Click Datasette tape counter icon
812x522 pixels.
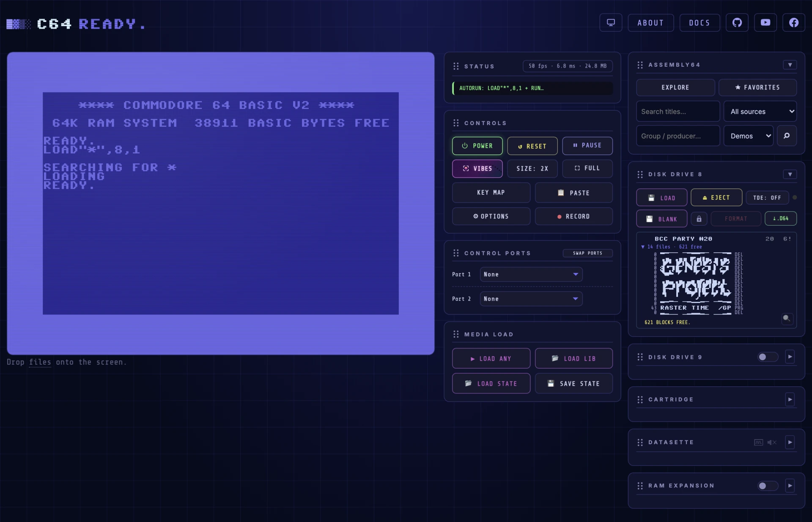click(x=759, y=443)
